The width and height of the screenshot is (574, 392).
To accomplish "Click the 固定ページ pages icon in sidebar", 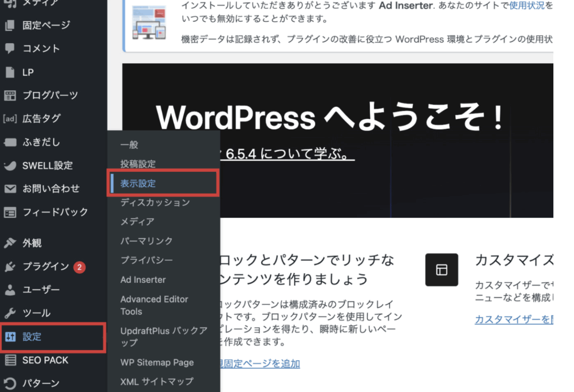I will point(10,25).
